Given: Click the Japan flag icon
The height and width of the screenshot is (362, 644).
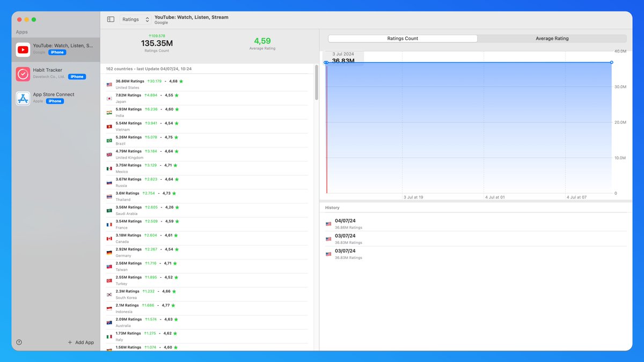Looking at the screenshot, I should pos(109,98).
